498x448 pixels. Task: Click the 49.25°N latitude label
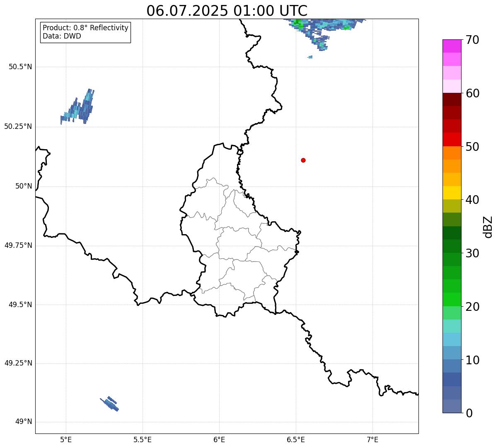(x=18, y=363)
